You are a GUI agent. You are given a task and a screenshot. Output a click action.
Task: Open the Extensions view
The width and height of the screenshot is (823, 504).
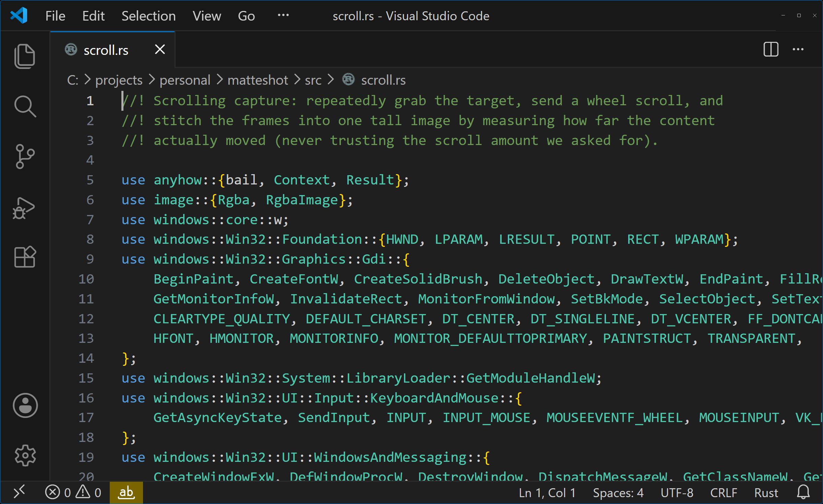click(25, 257)
